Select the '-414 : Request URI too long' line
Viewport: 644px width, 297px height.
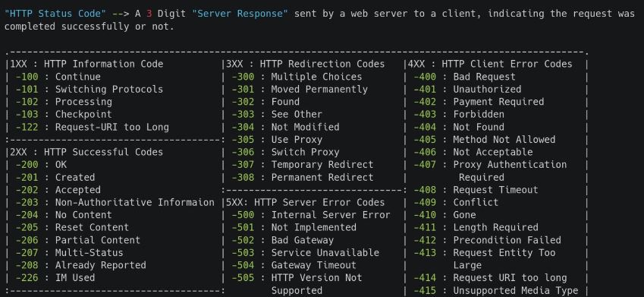click(490, 278)
